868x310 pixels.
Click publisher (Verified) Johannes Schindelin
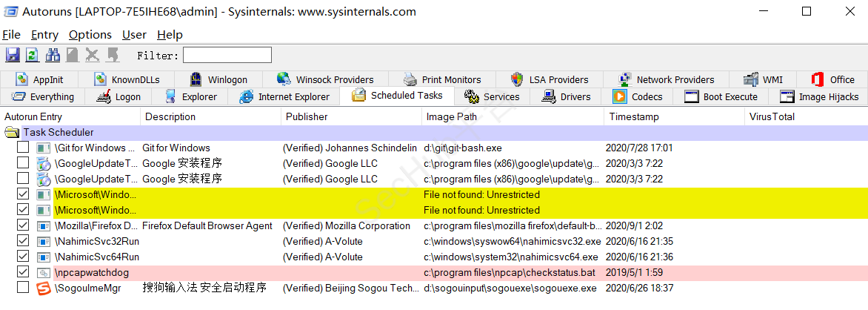tap(350, 148)
